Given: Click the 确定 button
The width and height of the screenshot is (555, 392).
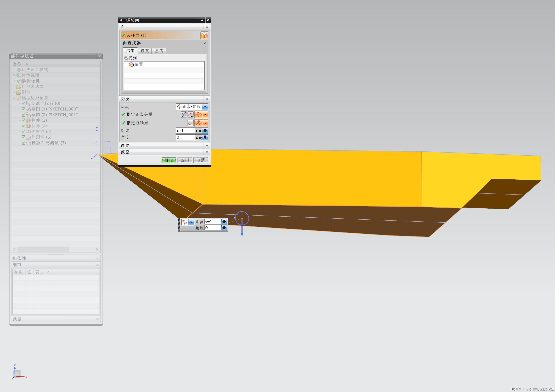Looking at the screenshot, I should (x=169, y=160).
